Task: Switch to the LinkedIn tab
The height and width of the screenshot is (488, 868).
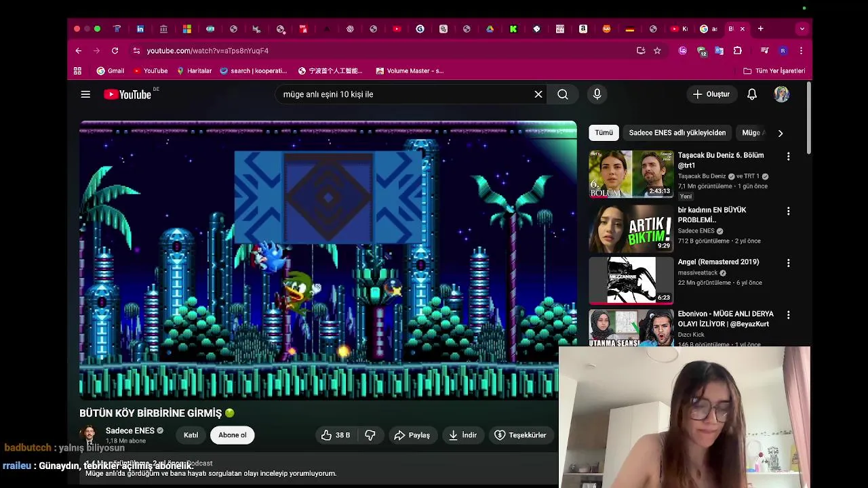Action: pyautogui.click(x=140, y=29)
